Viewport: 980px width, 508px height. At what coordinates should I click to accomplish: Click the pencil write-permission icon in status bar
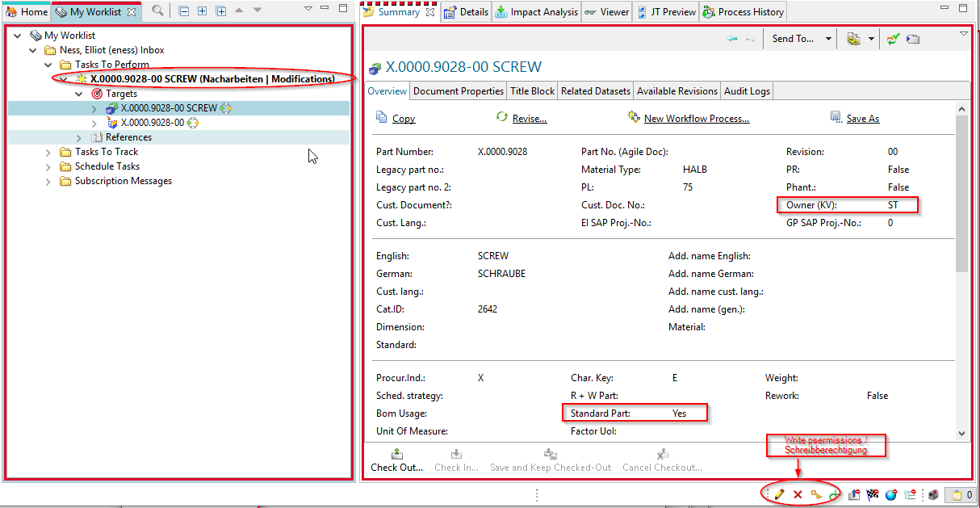click(780, 494)
